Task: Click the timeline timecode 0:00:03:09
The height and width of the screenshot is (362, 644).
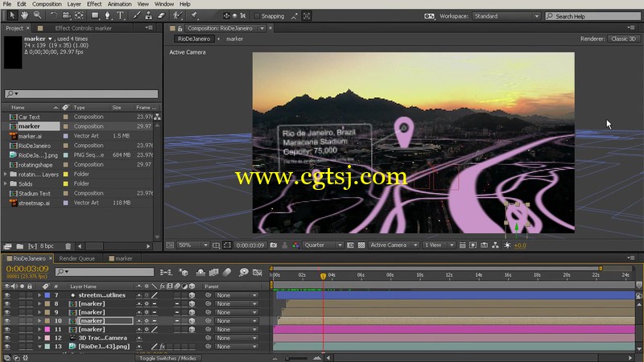Action: (27, 269)
